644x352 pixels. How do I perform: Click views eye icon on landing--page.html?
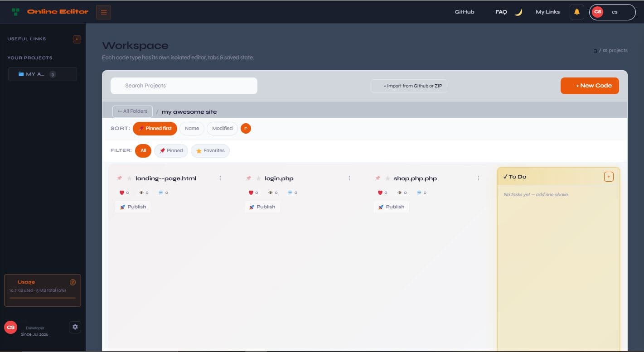[141, 193]
